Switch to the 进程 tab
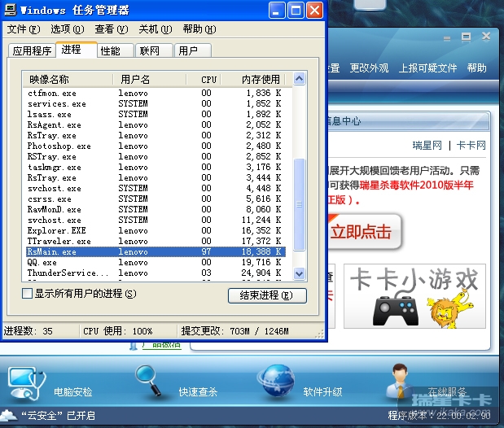This screenshot has width=504, height=428. pos(77,50)
